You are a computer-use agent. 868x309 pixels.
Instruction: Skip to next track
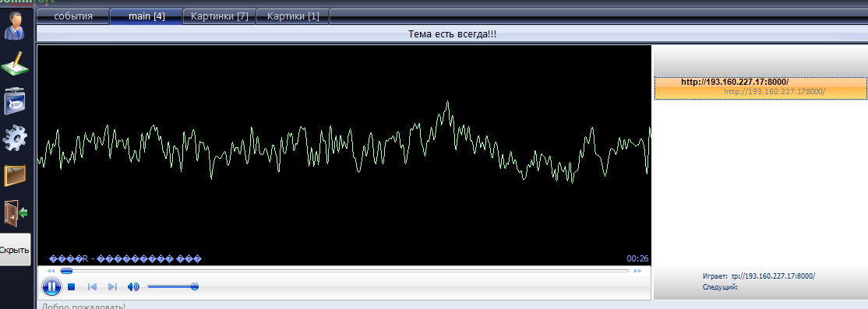click(112, 287)
